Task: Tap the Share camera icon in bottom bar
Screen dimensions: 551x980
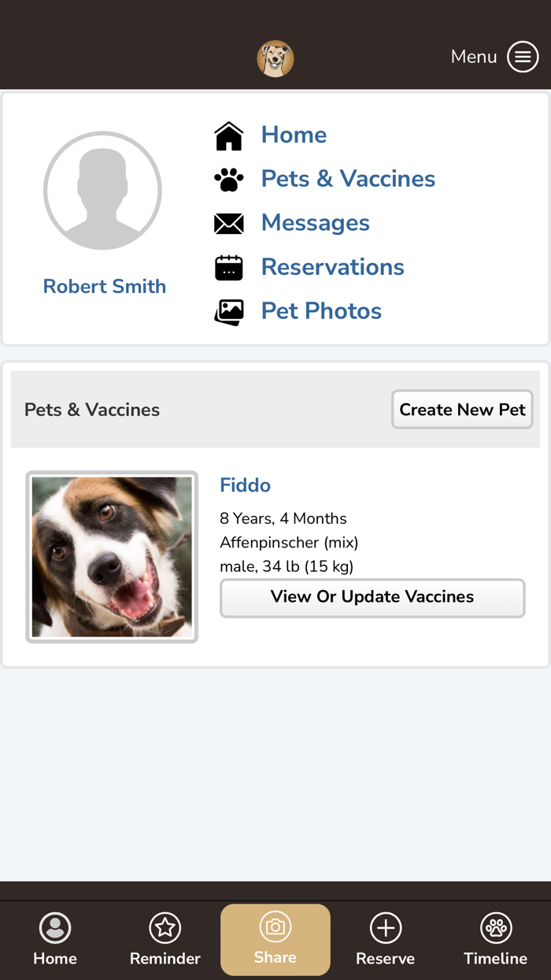Action: [275, 927]
